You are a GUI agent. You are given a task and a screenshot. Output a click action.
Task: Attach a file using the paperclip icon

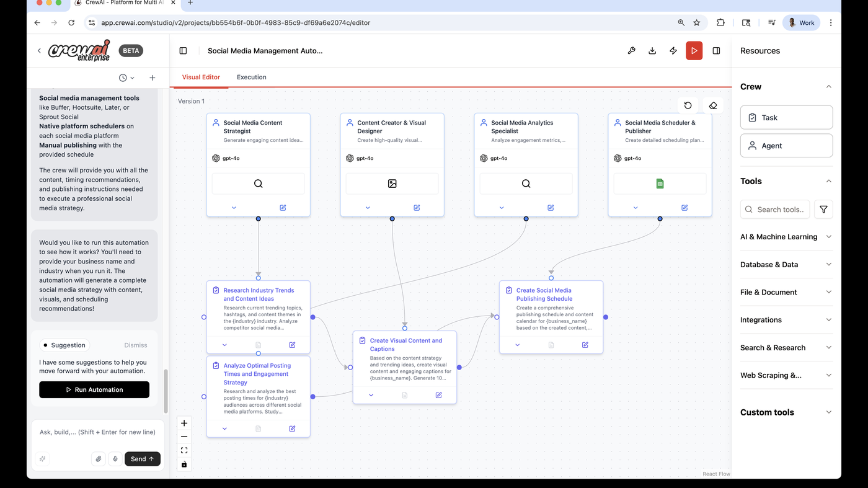pos(98,459)
